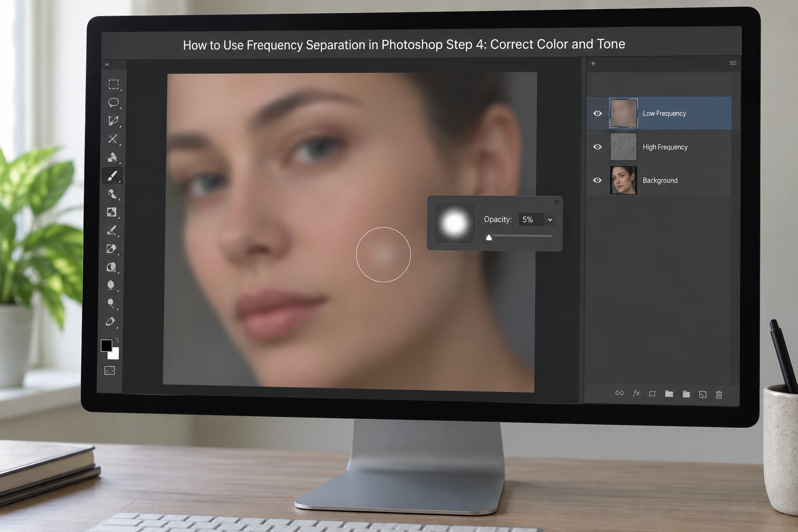This screenshot has width=798, height=532.
Task: Click the Link Layers chain icon
Action: click(x=619, y=393)
